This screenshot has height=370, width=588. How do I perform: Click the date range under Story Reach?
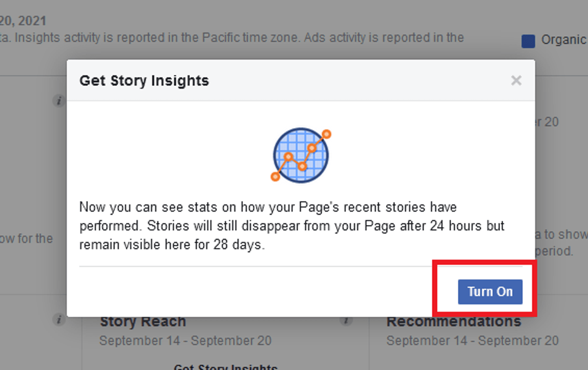point(185,341)
